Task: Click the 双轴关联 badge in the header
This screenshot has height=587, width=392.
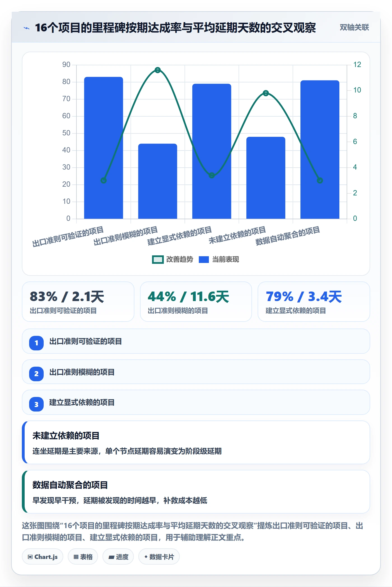Action: coord(354,27)
